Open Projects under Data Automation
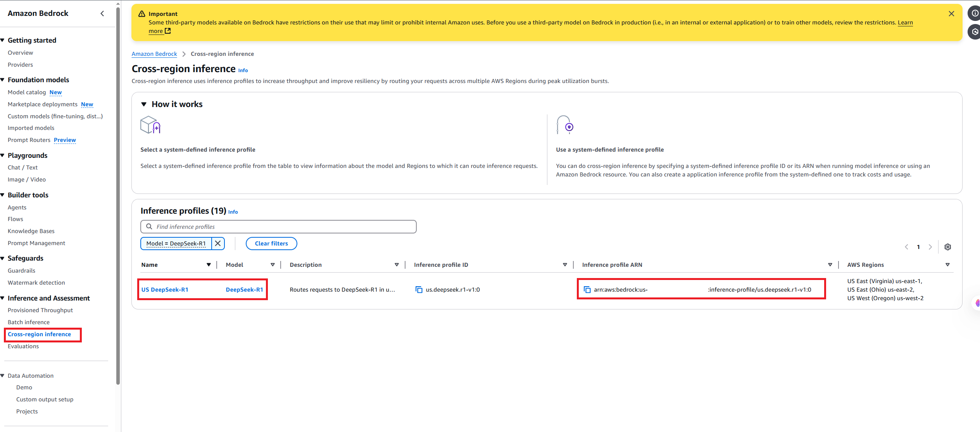The height and width of the screenshot is (432, 980). pyautogui.click(x=27, y=411)
